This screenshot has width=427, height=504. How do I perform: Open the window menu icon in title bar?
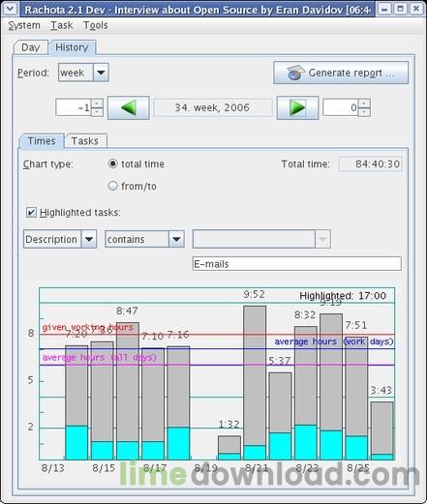pos(10,9)
